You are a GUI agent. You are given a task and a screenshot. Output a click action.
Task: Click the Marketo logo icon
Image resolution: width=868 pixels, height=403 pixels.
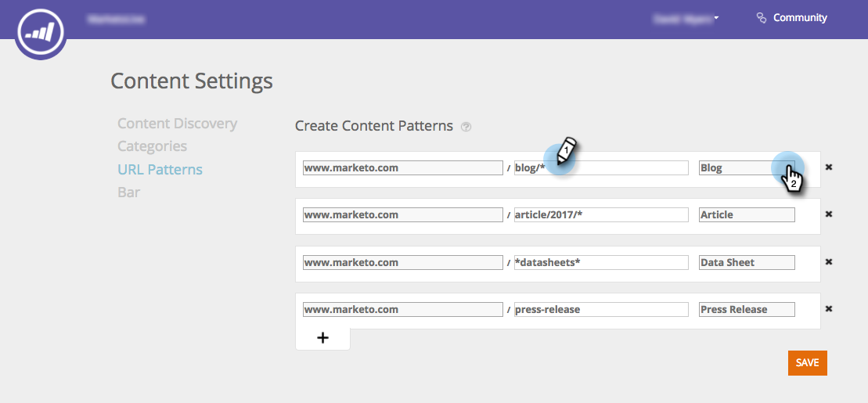coord(41,33)
